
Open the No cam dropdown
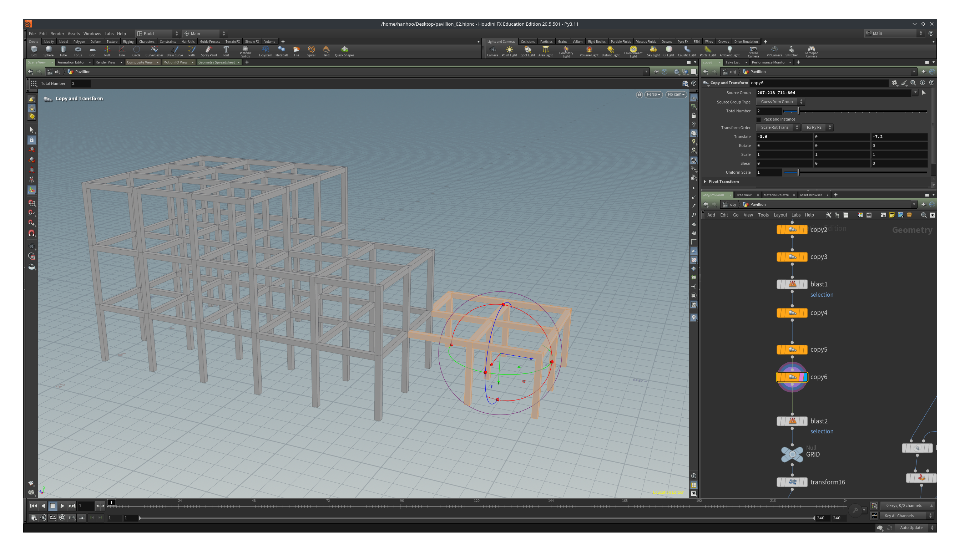click(676, 95)
